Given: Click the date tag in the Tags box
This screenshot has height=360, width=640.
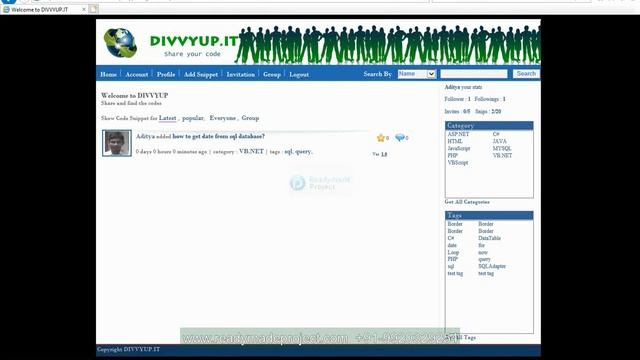Looking at the screenshot, I should coord(452,245).
